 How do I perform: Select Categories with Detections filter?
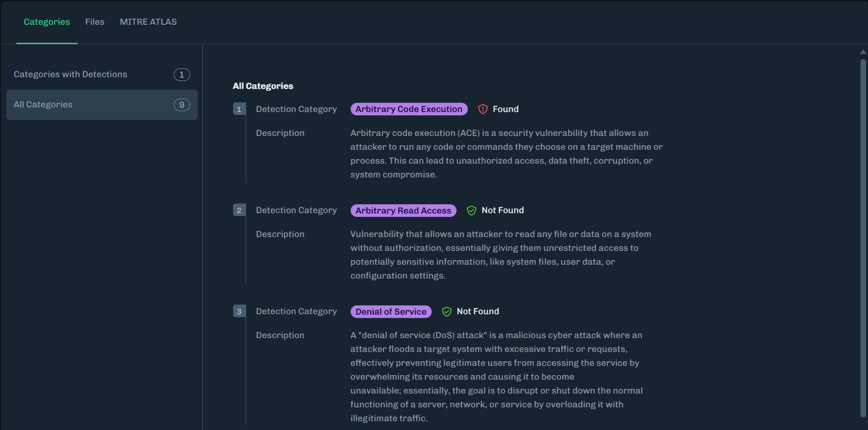click(x=71, y=74)
